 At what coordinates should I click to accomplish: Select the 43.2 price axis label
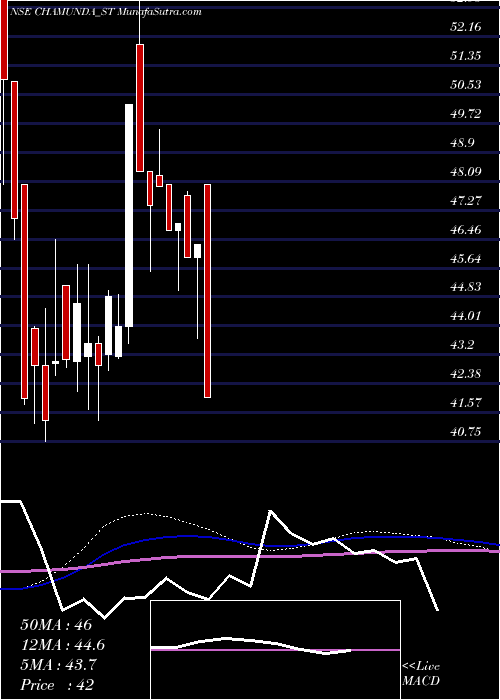coord(463,345)
